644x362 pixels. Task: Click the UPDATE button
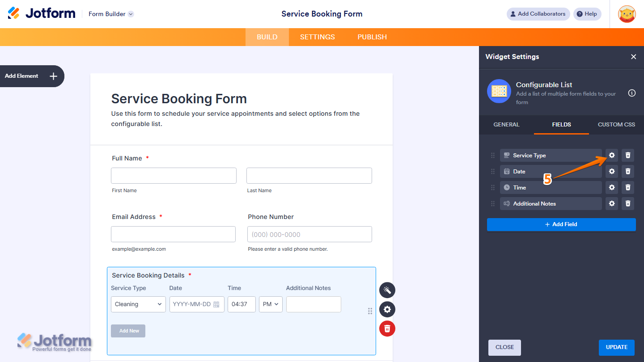[x=616, y=347]
